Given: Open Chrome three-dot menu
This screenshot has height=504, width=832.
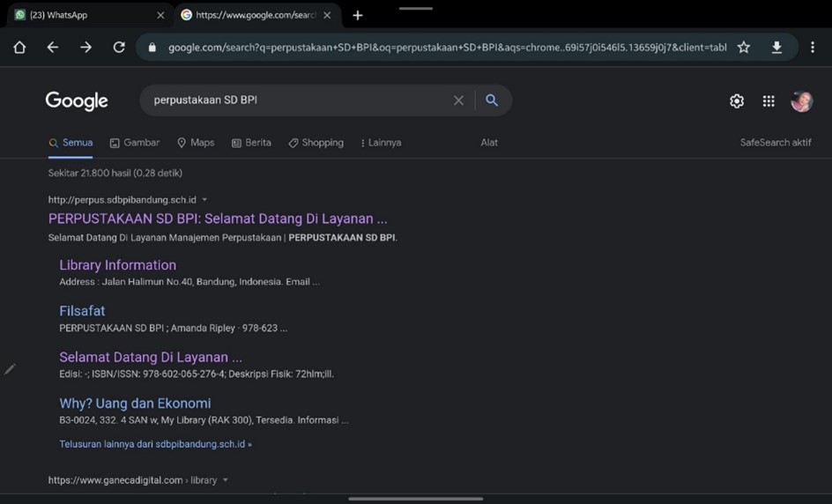Looking at the screenshot, I should coord(813,48).
